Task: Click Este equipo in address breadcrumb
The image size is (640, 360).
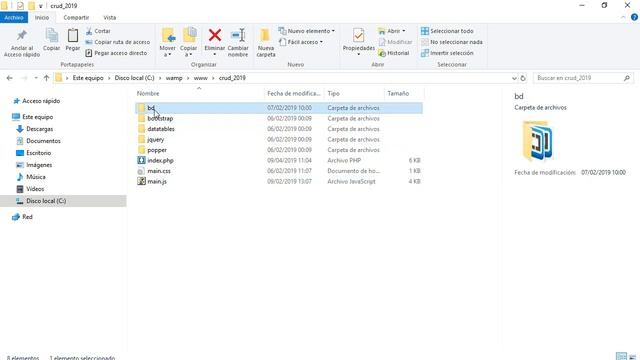Action: (x=88, y=78)
